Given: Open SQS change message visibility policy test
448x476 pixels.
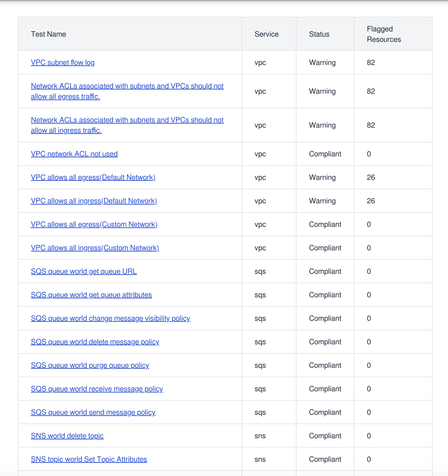Looking at the screenshot, I should [111, 318].
